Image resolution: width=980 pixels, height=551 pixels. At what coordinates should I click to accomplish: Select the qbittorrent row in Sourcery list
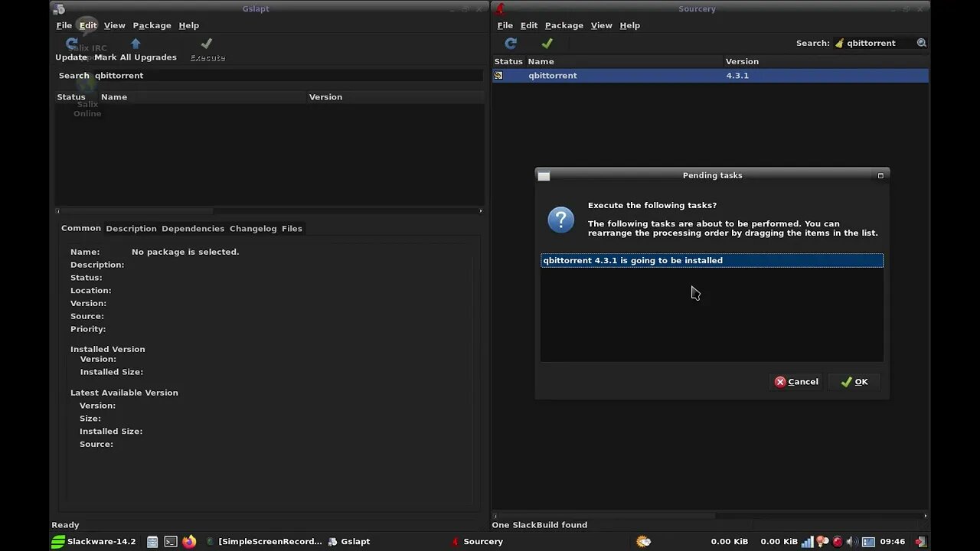pyautogui.click(x=710, y=76)
